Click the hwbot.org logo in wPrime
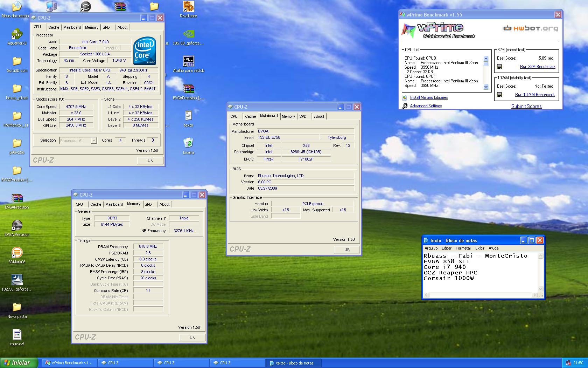Viewport: 588px width, 368px height. pyautogui.click(x=530, y=28)
